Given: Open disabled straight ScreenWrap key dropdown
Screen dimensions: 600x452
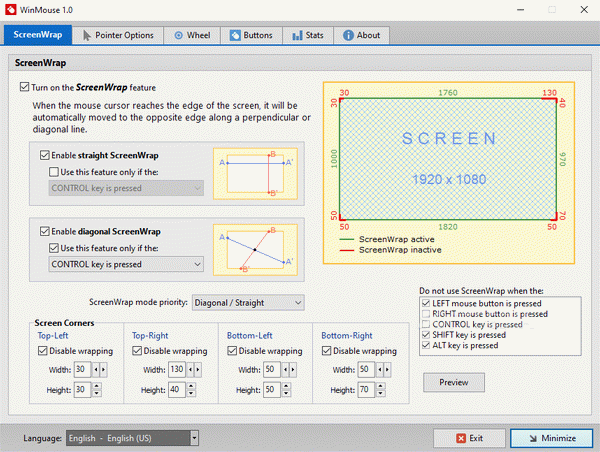Looking at the screenshot, I should click(x=126, y=188).
